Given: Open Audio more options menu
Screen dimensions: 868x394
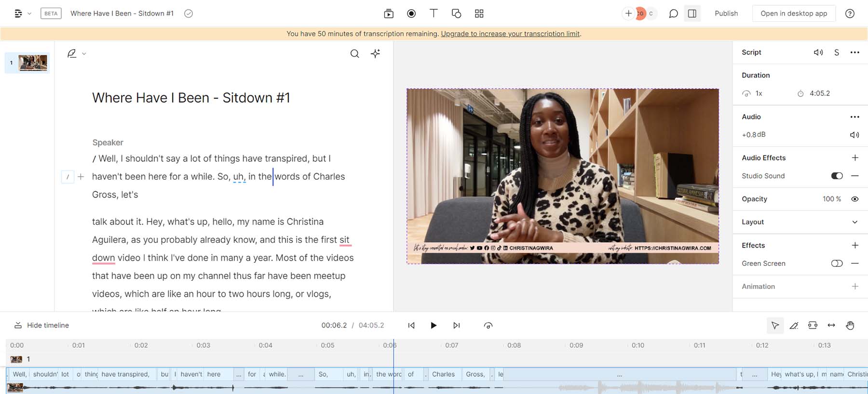Looking at the screenshot, I should [x=854, y=117].
